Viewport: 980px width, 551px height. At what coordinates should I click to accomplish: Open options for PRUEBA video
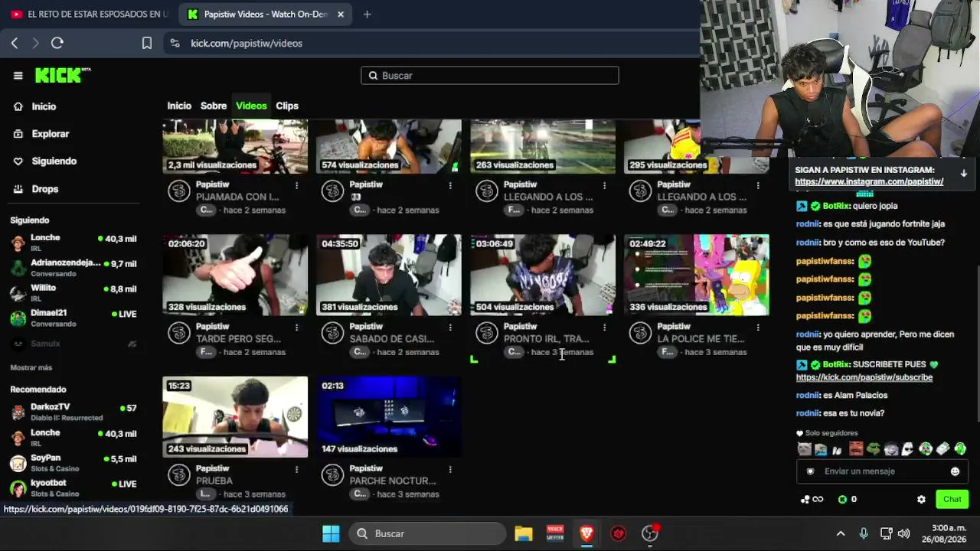pos(296,469)
